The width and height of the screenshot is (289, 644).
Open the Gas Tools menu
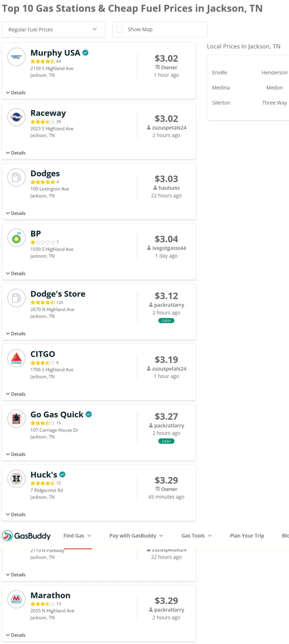coord(196,536)
